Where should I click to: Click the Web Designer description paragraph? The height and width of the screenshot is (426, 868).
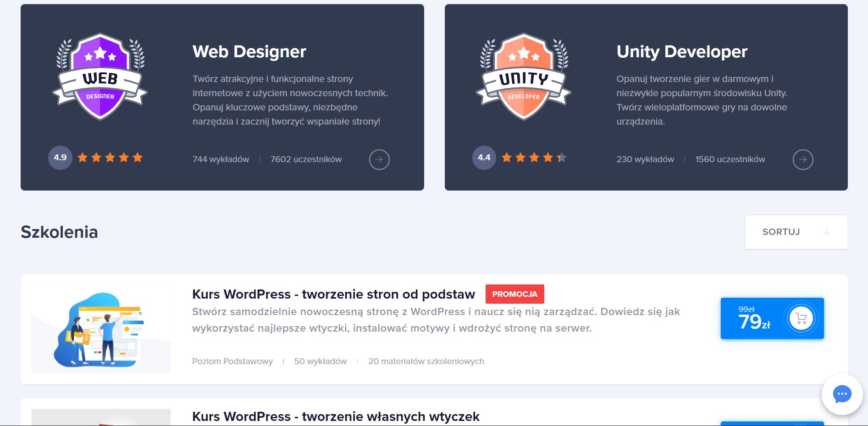pyautogui.click(x=290, y=100)
